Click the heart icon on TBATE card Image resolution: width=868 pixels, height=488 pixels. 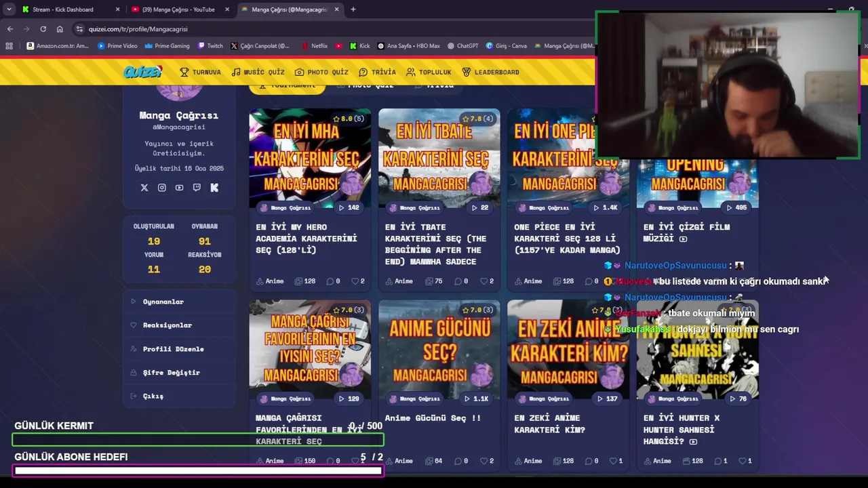tap(484, 281)
